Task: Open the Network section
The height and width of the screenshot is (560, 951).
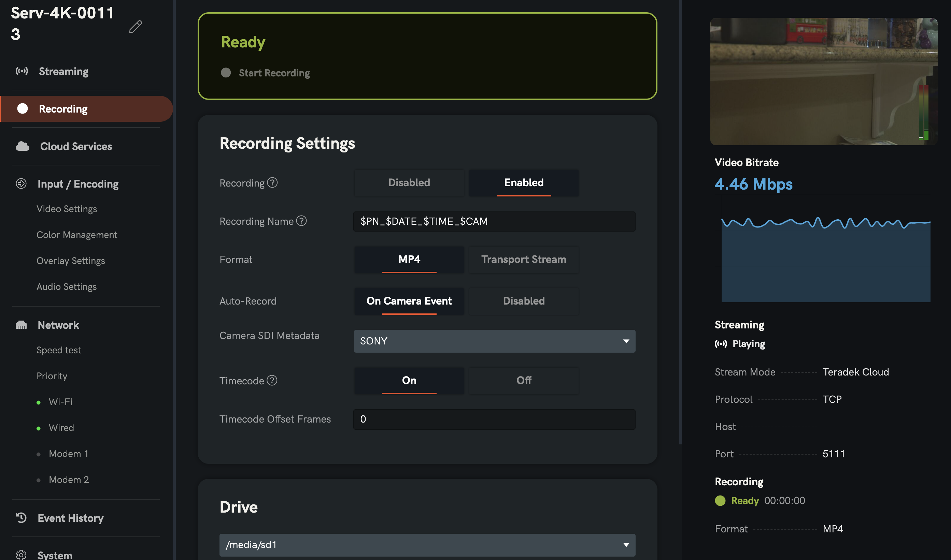Action: pos(58,325)
